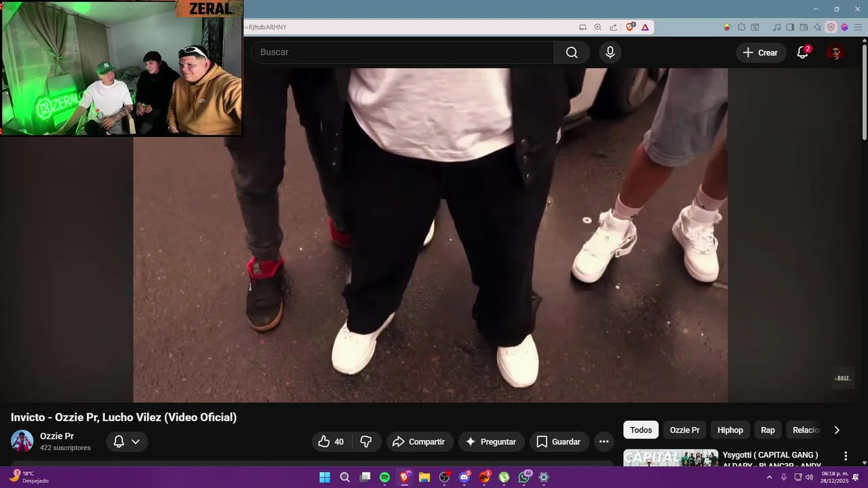Click the YouTube search magnifier button

click(x=572, y=52)
